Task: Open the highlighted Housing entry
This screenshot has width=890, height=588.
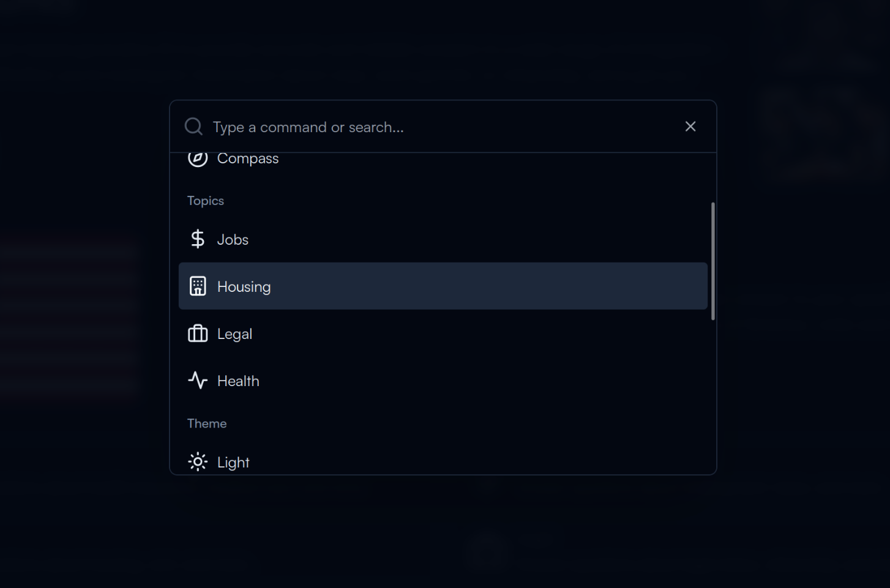Action: 443,286
